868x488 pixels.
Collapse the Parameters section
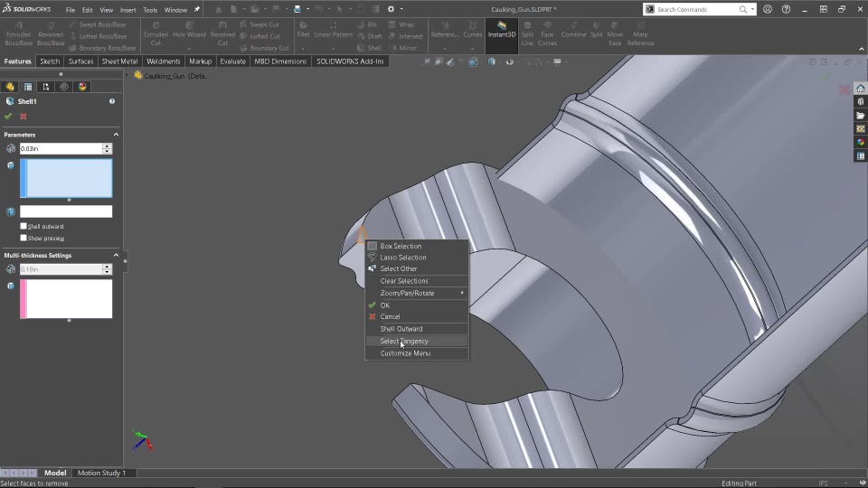[116, 135]
